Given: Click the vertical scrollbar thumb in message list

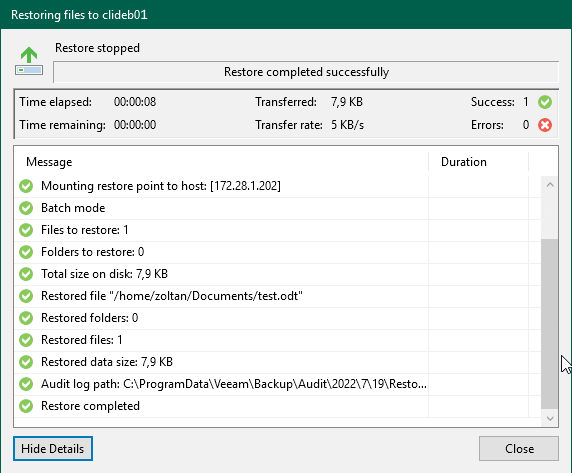Looking at the screenshot, I should (x=550, y=324).
